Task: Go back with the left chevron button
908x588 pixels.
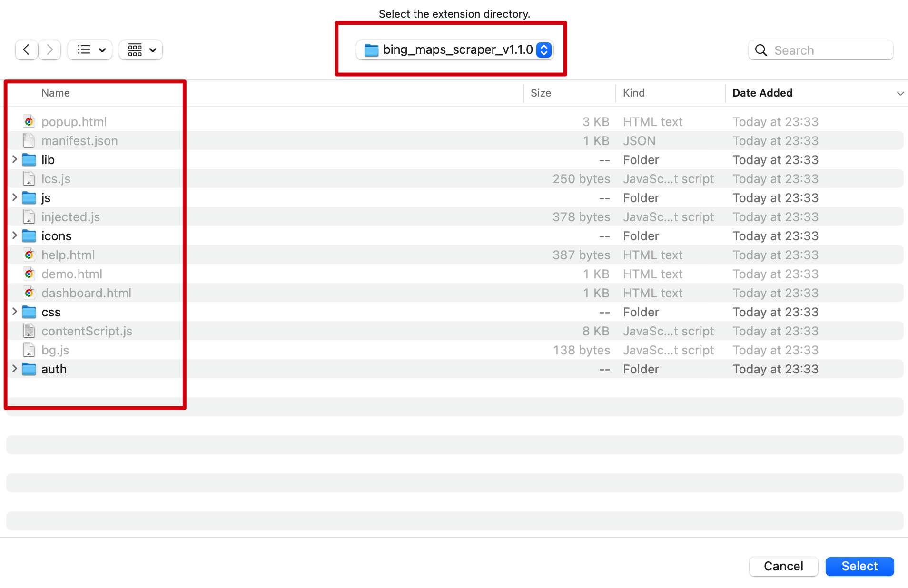Action: click(x=26, y=50)
